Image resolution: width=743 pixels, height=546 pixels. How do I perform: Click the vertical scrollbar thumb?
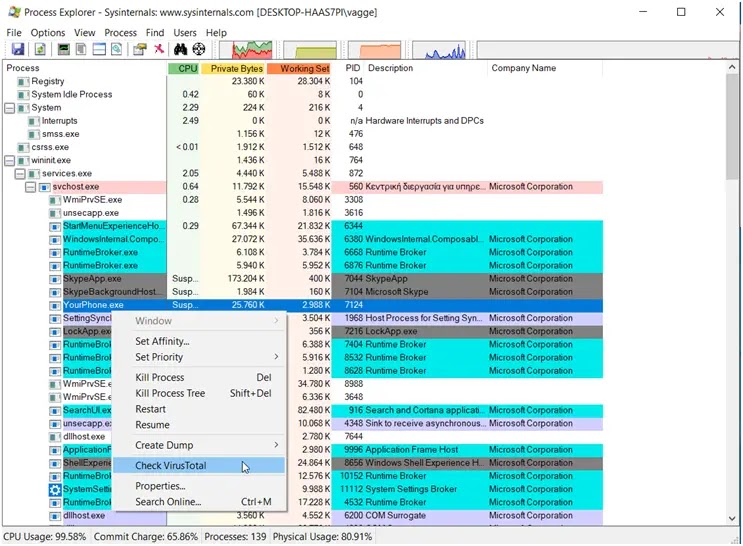tap(732, 127)
